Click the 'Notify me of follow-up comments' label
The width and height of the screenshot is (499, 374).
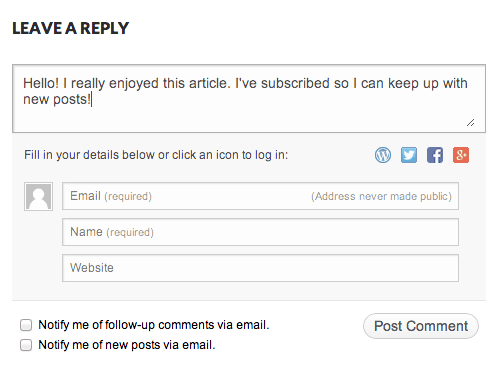[x=154, y=325]
